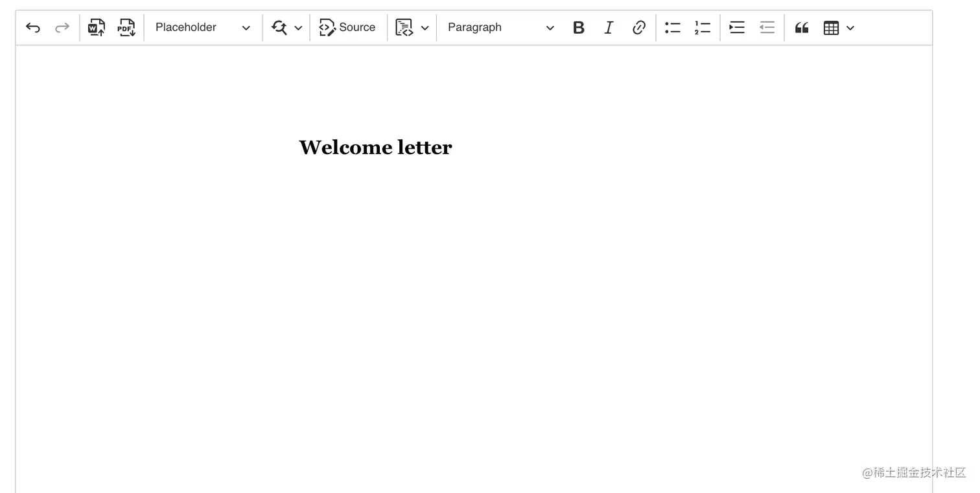Switch to the Source editing view

tap(348, 27)
